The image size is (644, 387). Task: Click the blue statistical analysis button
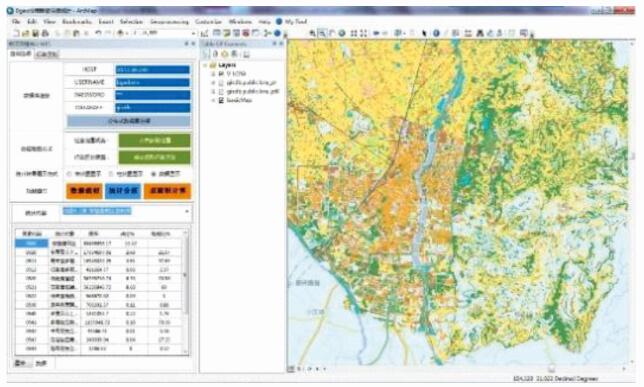(123, 191)
